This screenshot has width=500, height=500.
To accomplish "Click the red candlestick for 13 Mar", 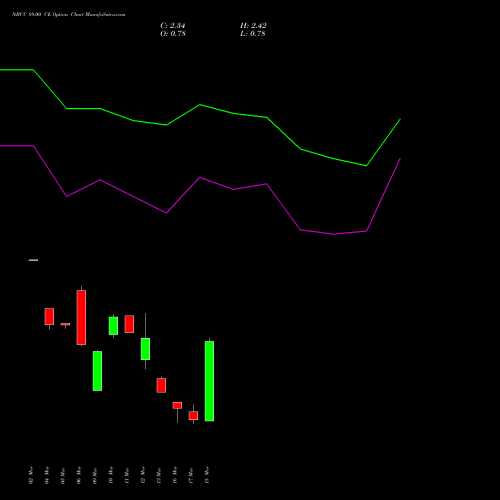I will (x=161, y=385).
